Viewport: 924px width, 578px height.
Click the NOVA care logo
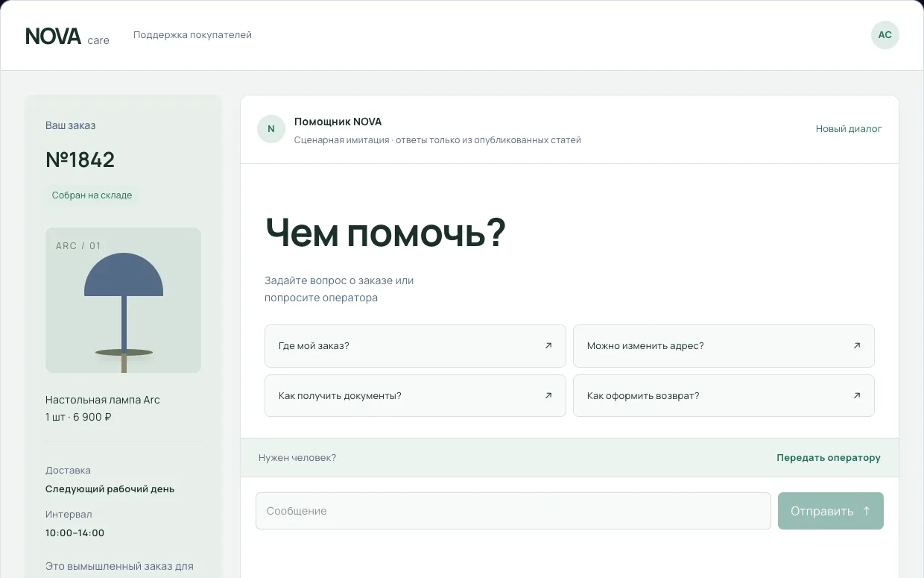click(68, 36)
